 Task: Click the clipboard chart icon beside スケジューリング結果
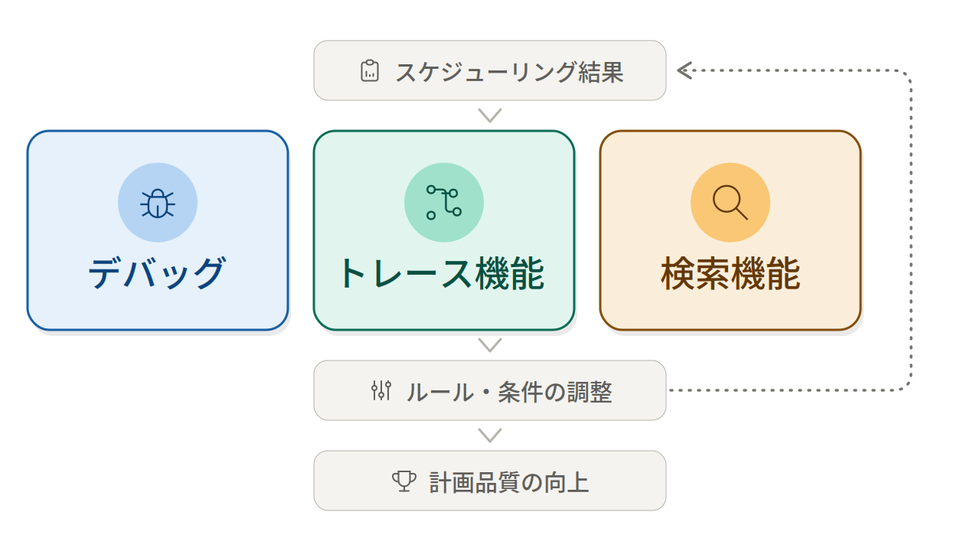(x=370, y=70)
